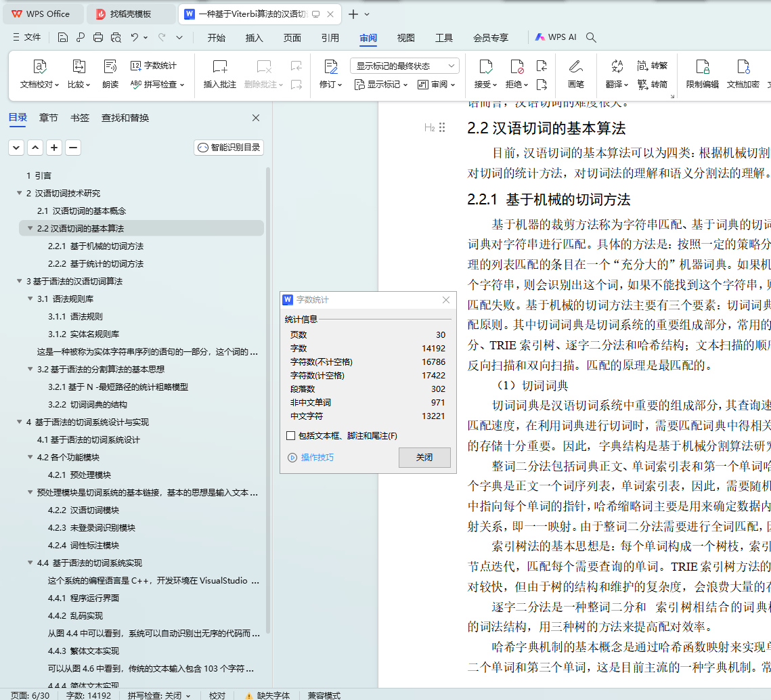The image size is (771, 700).
Task: Click the Close (关闭) button in word count dialog
Action: (x=424, y=458)
